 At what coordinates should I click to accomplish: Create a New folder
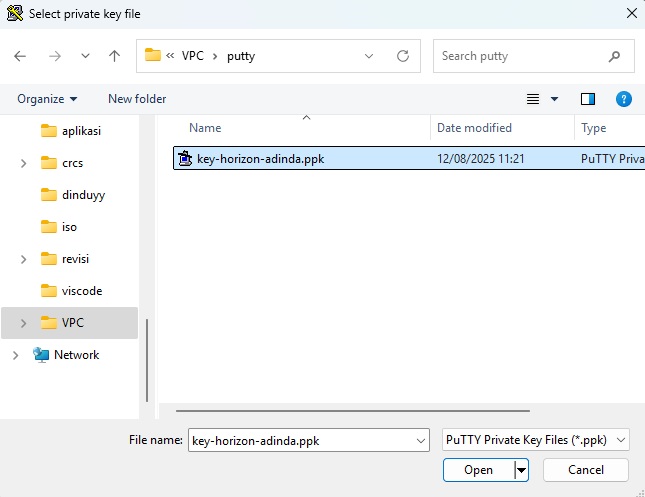137,99
